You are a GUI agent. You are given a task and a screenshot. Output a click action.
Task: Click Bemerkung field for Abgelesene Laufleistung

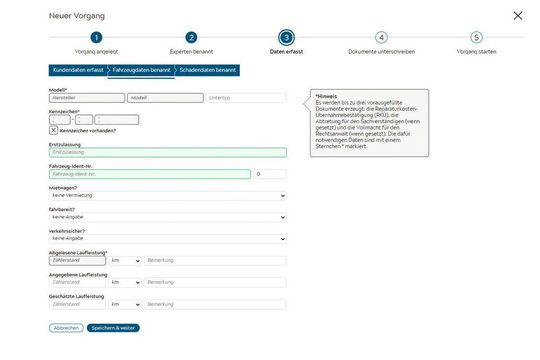(x=215, y=260)
